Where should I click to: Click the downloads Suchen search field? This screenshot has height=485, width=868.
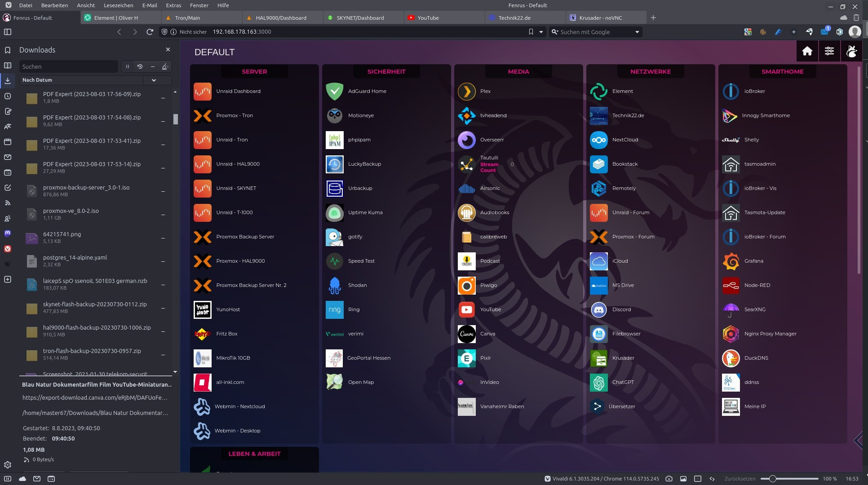68,66
